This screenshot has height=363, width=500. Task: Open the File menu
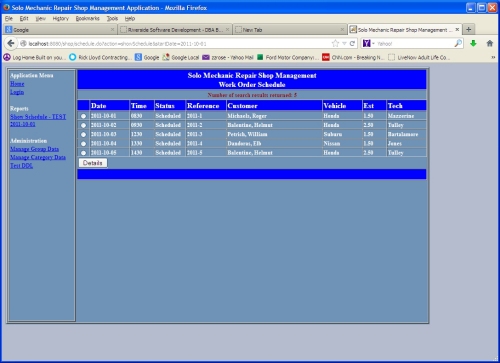(9, 18)
